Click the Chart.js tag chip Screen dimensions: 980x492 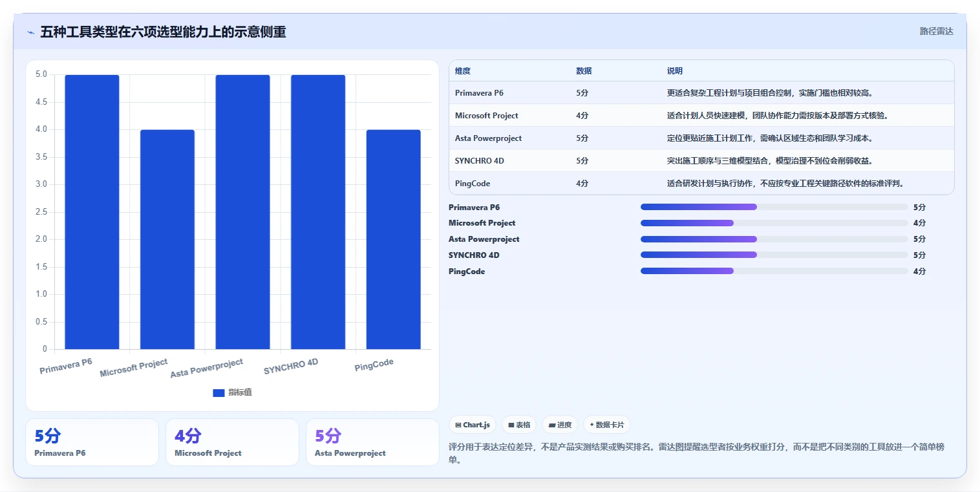tap(473, 425)
